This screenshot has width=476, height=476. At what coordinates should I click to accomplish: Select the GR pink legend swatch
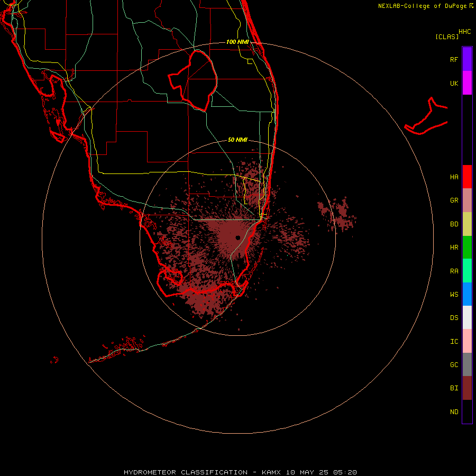coord(467,200)
